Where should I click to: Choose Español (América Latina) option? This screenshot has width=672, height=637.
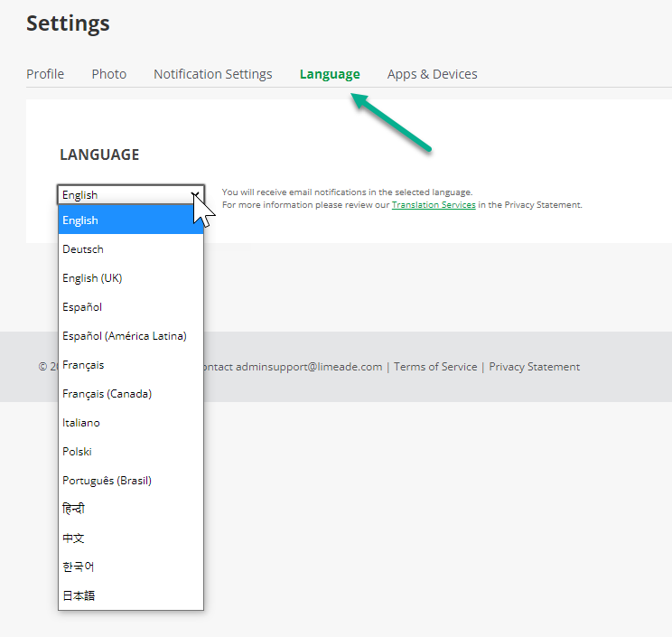pyautogui.click(x=131, y=335)
